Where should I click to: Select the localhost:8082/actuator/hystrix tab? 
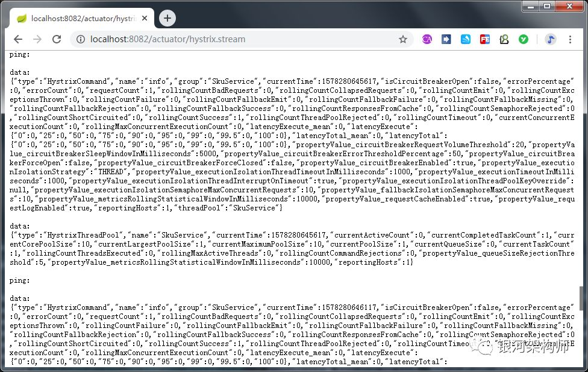pyautogui.click(x=82, y=19)
